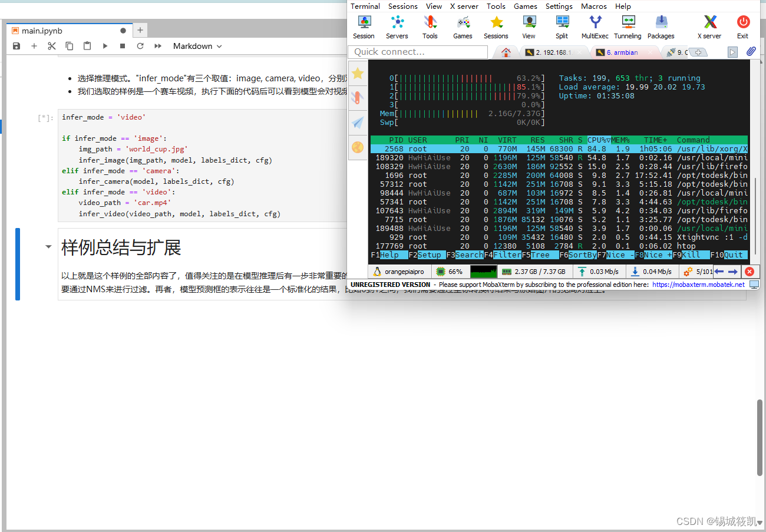The image size is (766, 532).
Task: Click F2 Setup in the htop footer
Action: click(427, 255)
